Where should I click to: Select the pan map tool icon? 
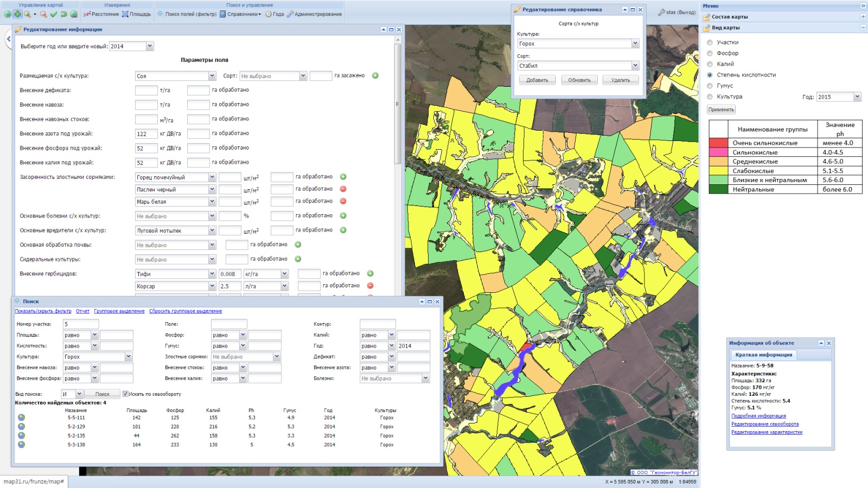pos(17,14)
